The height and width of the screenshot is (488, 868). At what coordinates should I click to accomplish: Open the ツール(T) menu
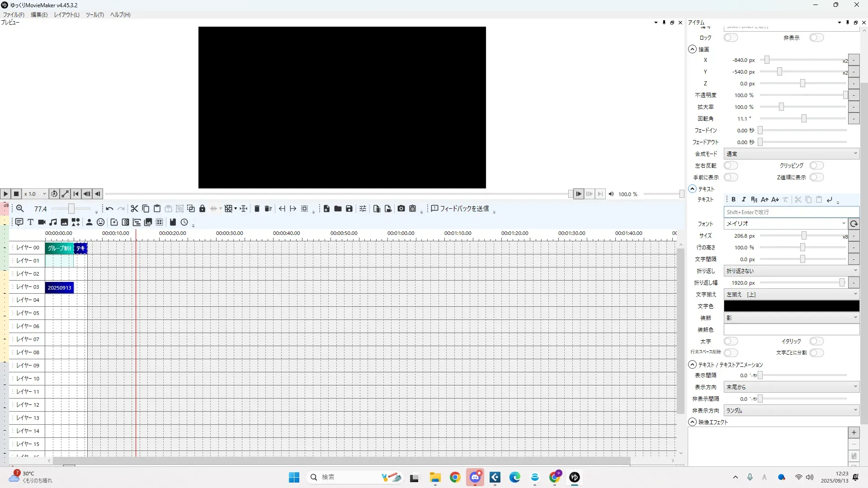tap(94, 15)
